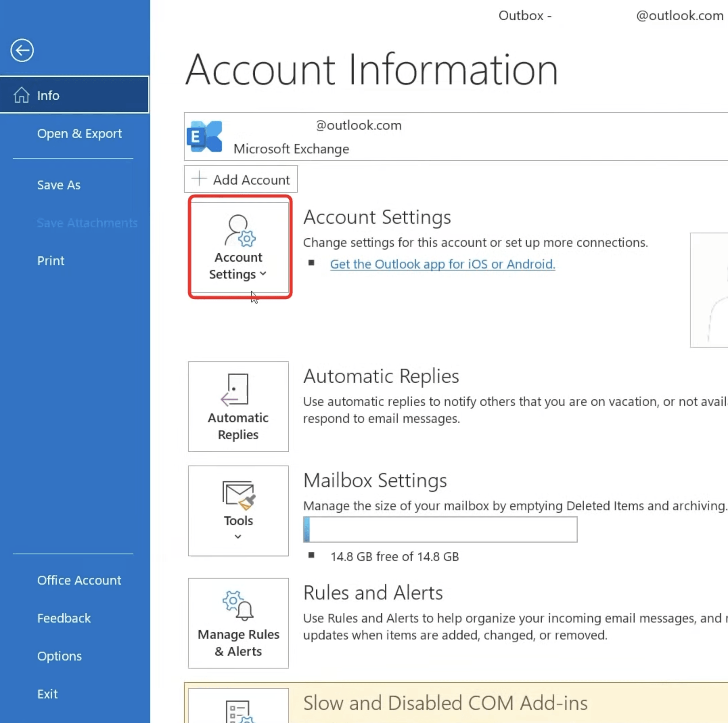The image size is (728, 723).
Task: Select the Info home icon
Action: pyautogui.click(x=21, y=95)
